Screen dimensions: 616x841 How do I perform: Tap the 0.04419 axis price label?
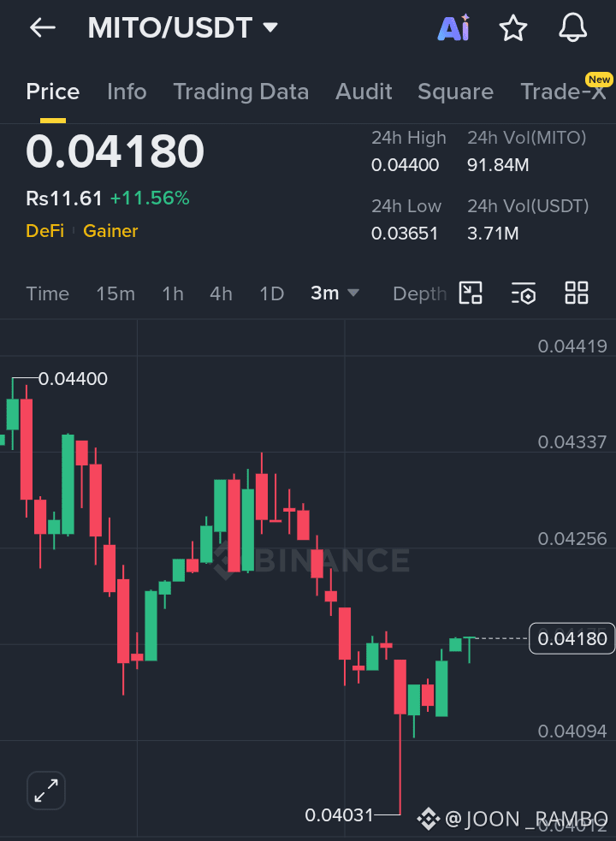point(572,346)
